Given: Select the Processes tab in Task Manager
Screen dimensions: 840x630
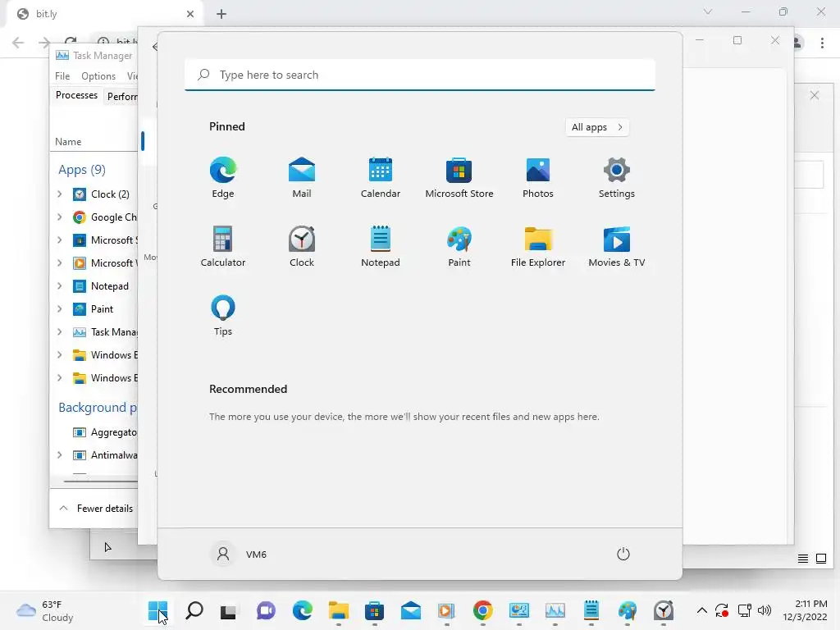Looking at the screenshot, I should [x=76, y=95].
